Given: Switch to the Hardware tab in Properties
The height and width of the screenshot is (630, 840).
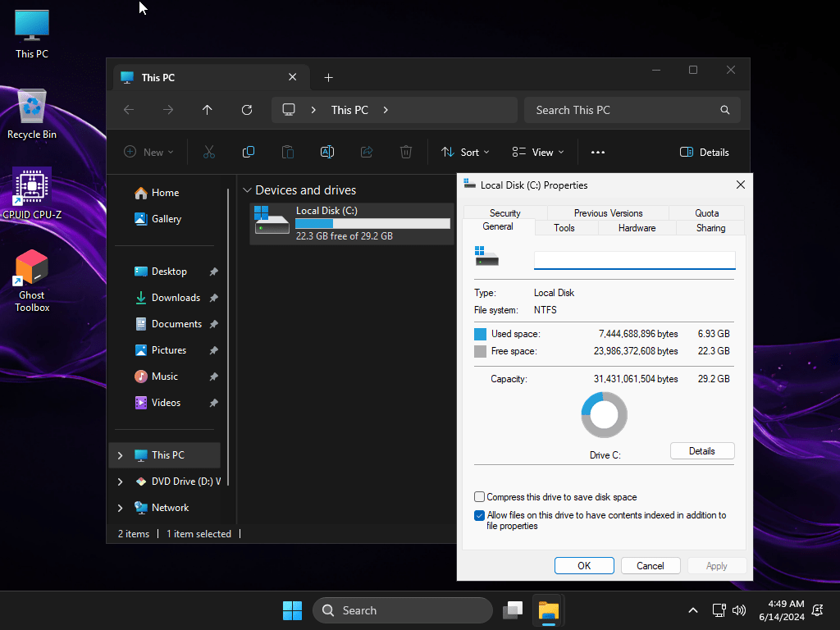Looking at the screenshot, I should click(x=637, y=227).
